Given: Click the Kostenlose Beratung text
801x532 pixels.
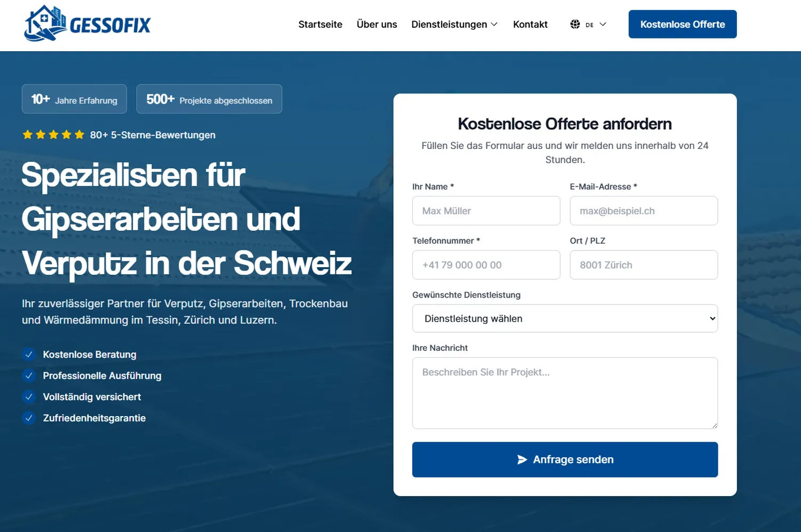Looking at the screenshot, I should pyautogui.click(x=90, y=355).
